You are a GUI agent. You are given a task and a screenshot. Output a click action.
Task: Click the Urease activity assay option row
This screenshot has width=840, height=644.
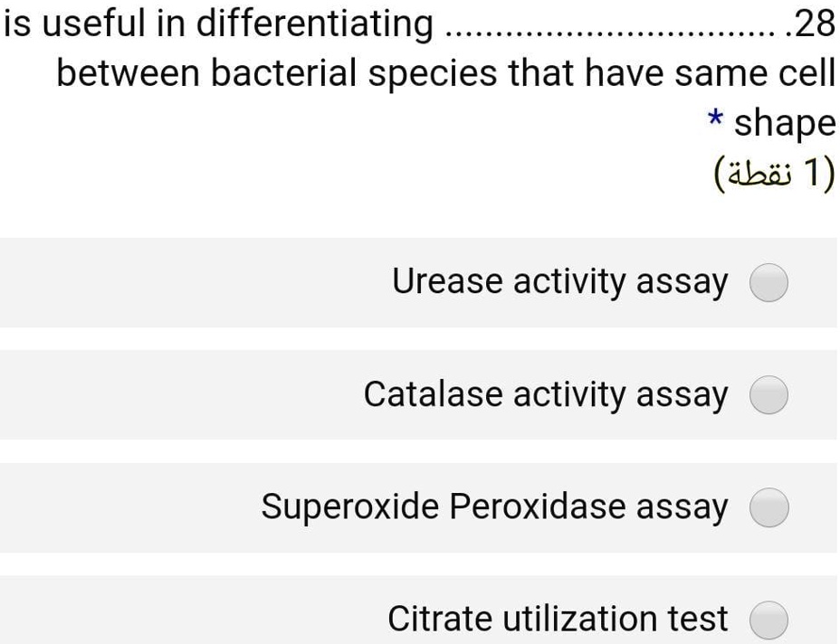click(420, 282)
